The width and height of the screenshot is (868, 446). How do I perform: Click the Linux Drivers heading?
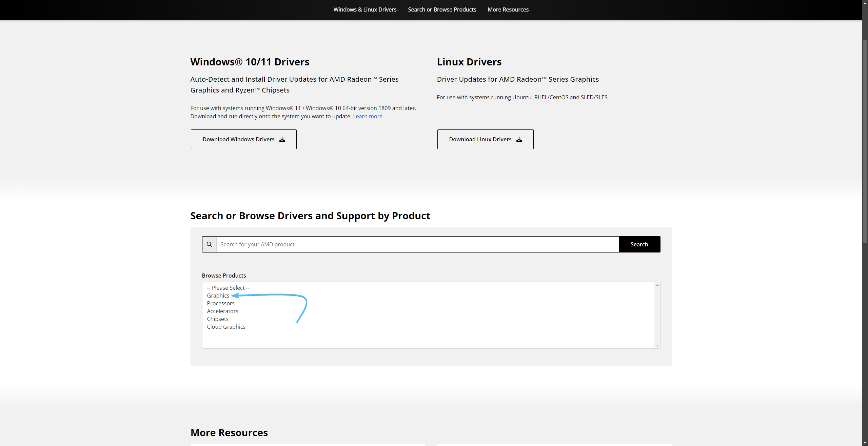(469, 62)
